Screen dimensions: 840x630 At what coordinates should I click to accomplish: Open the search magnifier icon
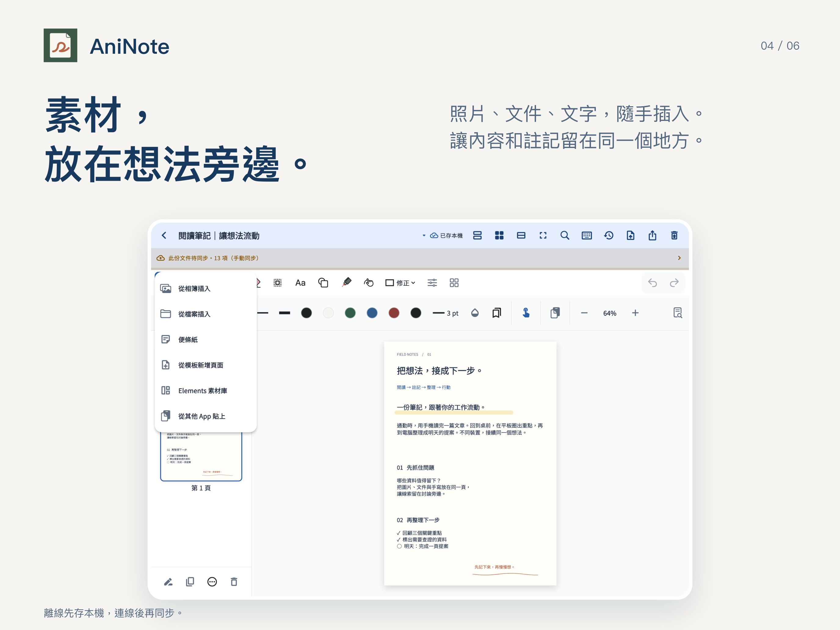(x=565, y=235)
